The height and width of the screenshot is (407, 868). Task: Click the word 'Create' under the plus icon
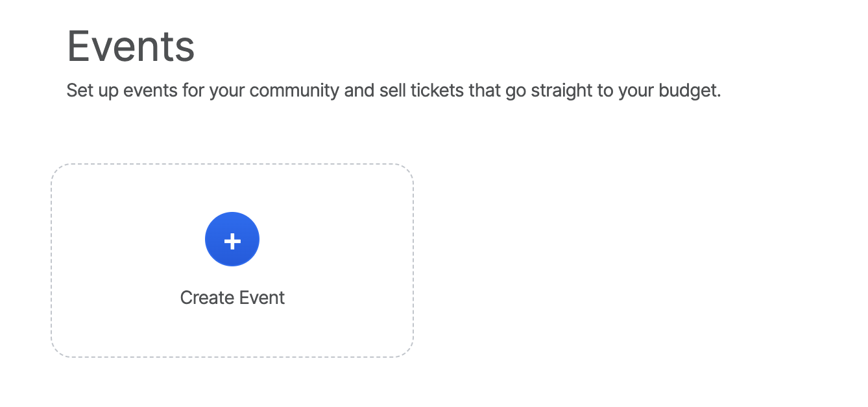pos(205,297)
